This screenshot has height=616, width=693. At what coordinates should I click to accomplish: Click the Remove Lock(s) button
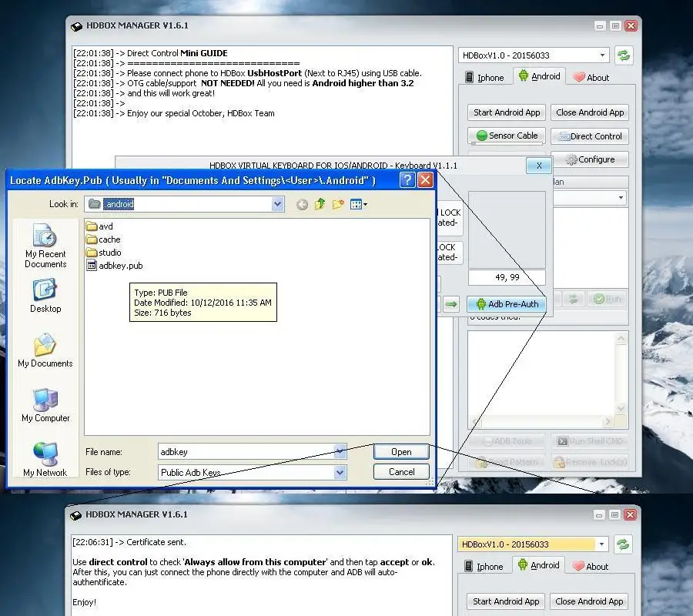pos(590,462)
